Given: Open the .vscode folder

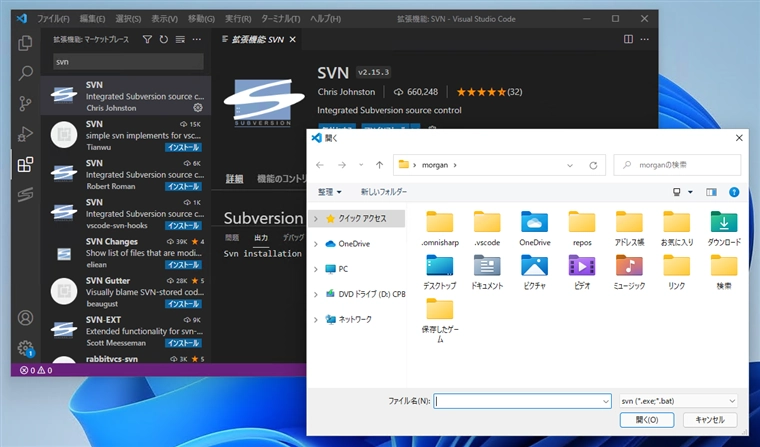Looking at the screenshot, I should 487,229.
